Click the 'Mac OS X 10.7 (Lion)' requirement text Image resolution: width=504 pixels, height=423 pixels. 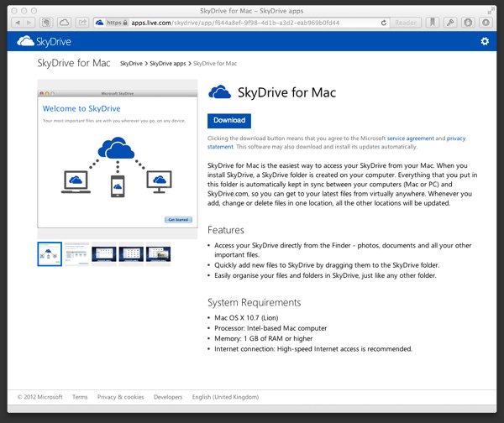click(x=246, y=318)
